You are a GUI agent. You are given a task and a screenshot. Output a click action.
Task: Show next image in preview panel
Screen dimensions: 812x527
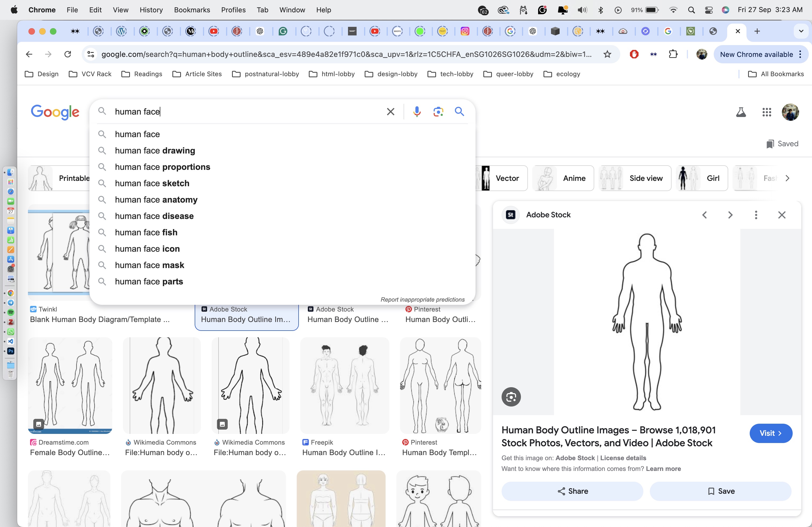click(730, 215)
